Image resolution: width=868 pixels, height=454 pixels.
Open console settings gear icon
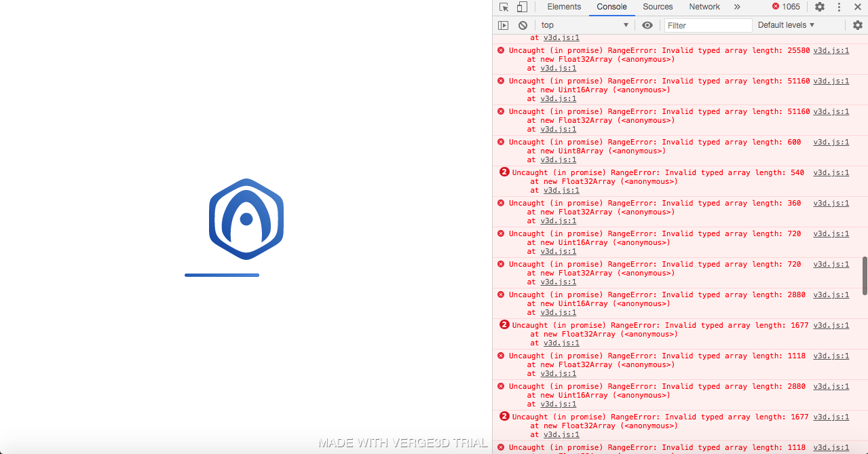pyautogui.click(x=858, y=25)
